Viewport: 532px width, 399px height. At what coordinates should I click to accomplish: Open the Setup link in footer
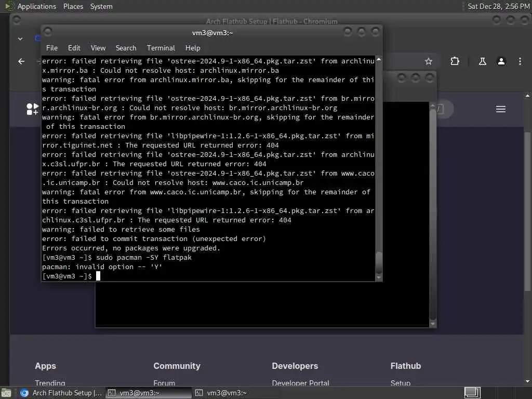401,383
